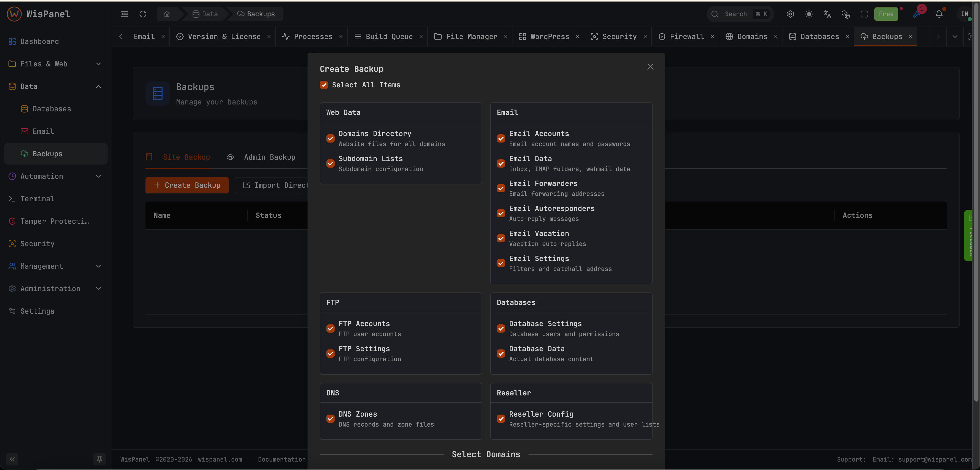Open the settings gear icon in header

pos(791,14)
